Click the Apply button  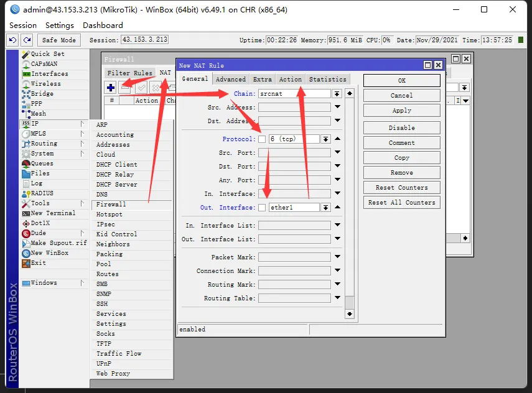click(x=401, y=111)
